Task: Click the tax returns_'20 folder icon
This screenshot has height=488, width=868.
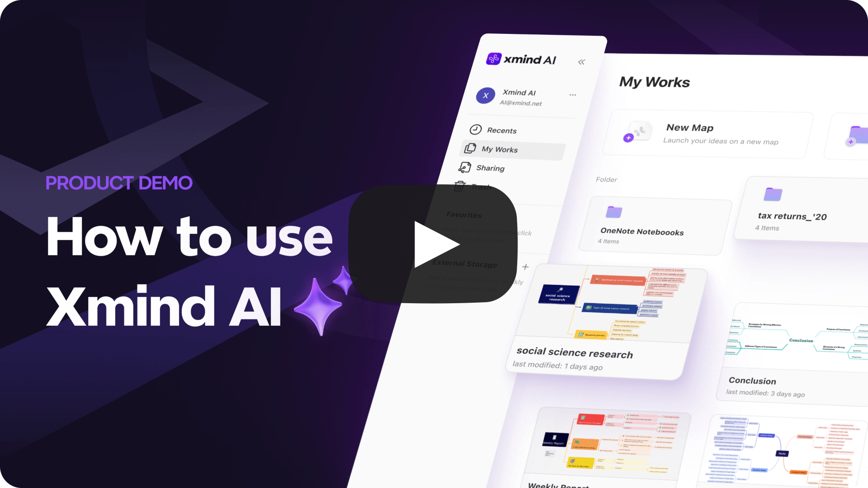Action: (x=773, y=193)
